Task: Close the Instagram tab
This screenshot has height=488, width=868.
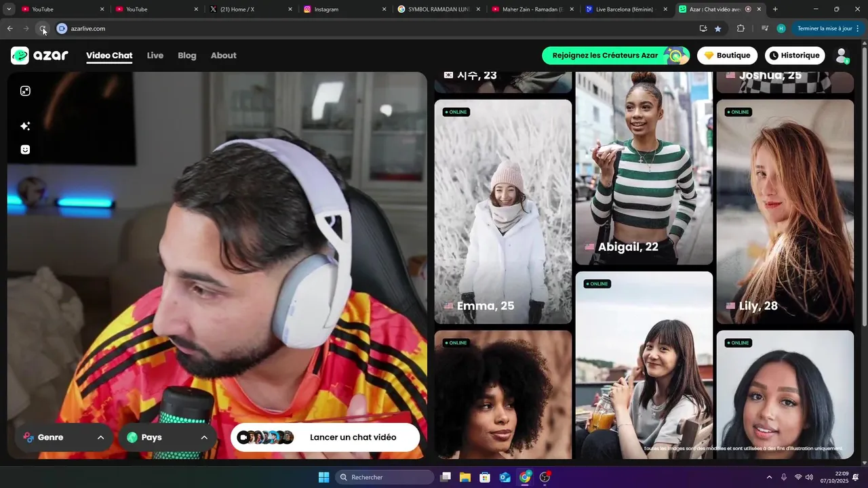Action: click(x=384, y=9)
